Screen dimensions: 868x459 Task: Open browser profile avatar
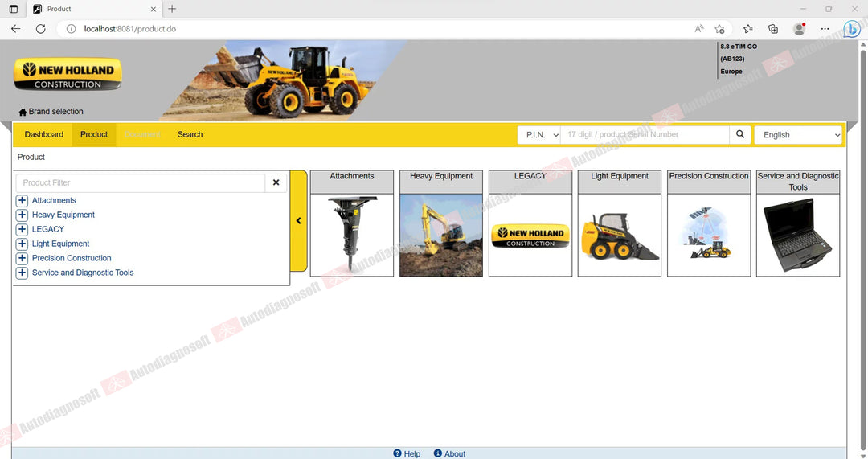(x=799, y=29)
